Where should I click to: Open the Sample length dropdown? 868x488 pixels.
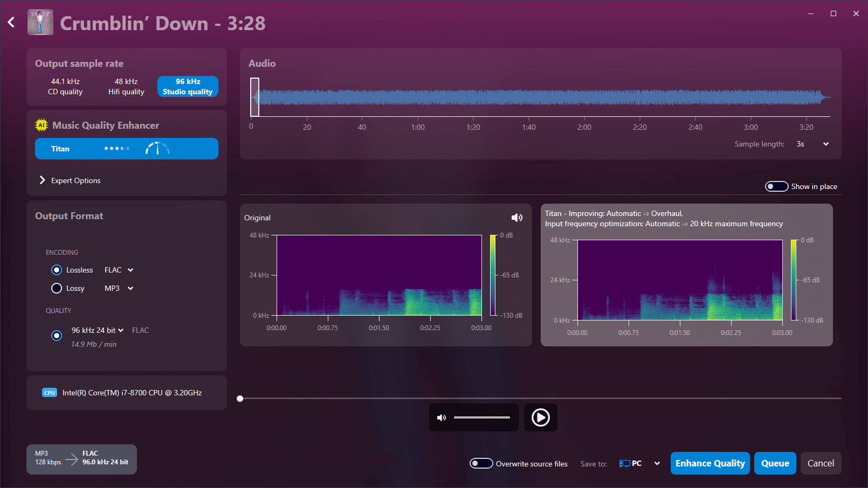tap(812, 144)
